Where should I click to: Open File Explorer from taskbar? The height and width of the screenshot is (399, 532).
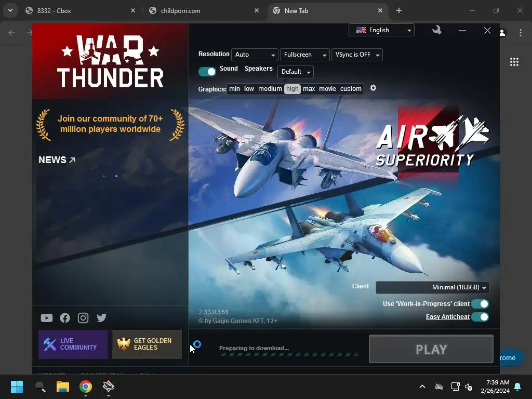point(63,387)
